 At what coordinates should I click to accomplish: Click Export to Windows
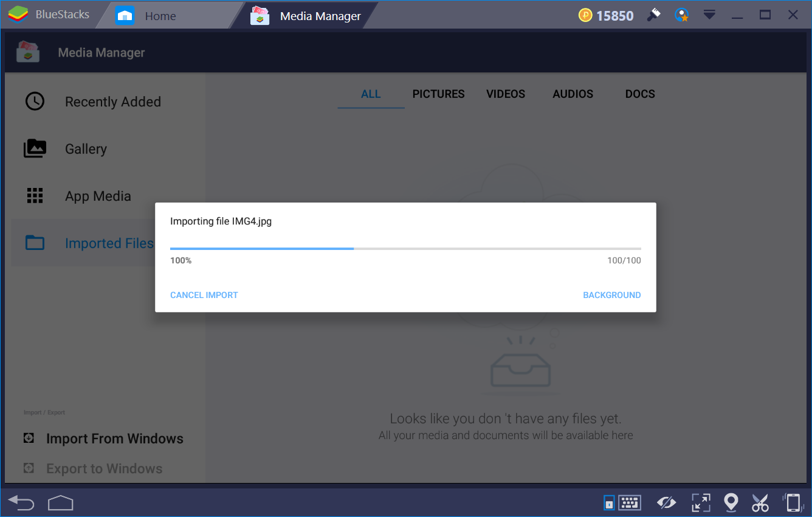point(104,468)
